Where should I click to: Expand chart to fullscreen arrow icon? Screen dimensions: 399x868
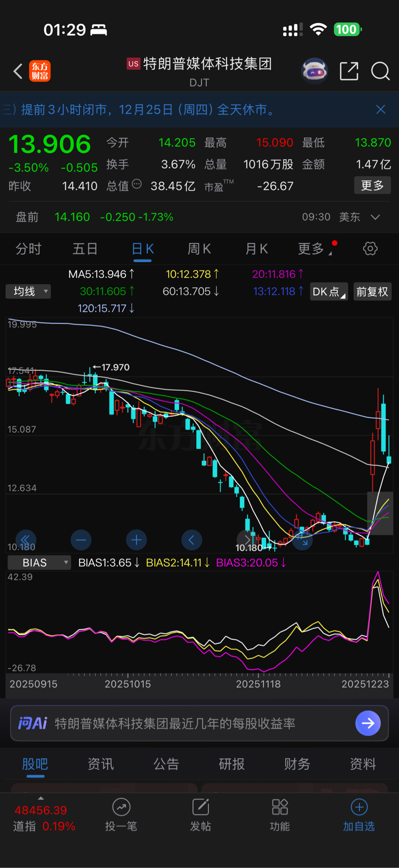point(303,540)
